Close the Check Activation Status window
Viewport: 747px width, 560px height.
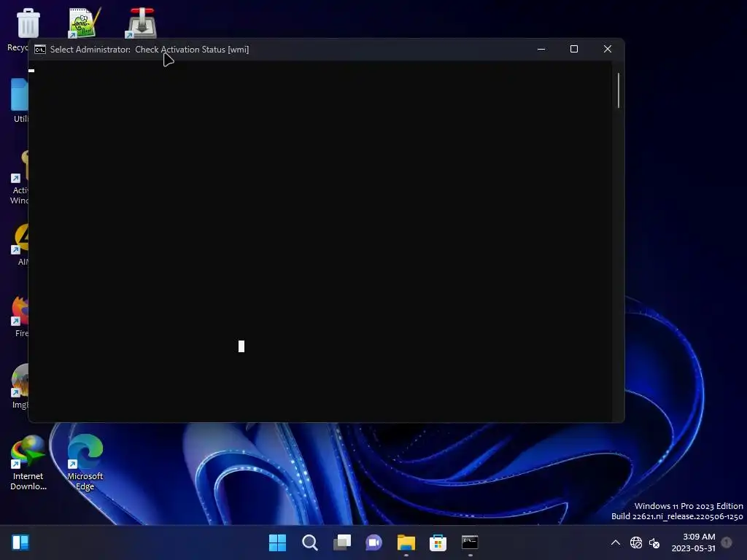(x=608, y=49)
